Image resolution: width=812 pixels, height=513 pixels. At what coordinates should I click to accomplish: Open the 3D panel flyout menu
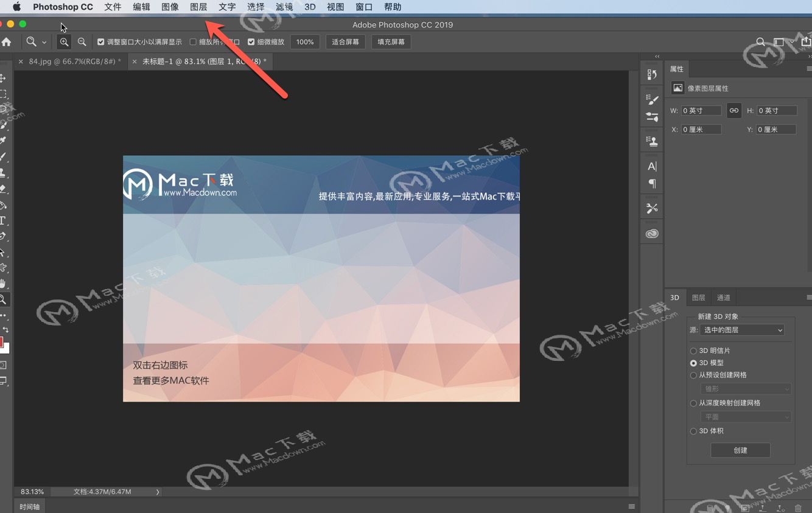click(x=809, y=298)
